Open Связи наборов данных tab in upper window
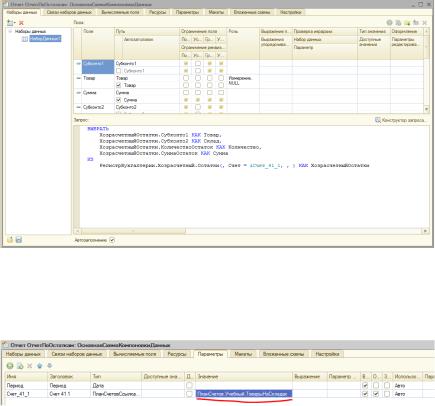Image resolution: width=435 pixels, height=406 pixels. [x=69, y=12]
